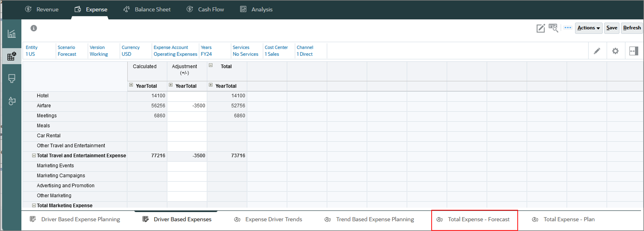Screen dimensions: 644x231
Task: Click the Driver Based Expenses tab icon
Action: 146,219
